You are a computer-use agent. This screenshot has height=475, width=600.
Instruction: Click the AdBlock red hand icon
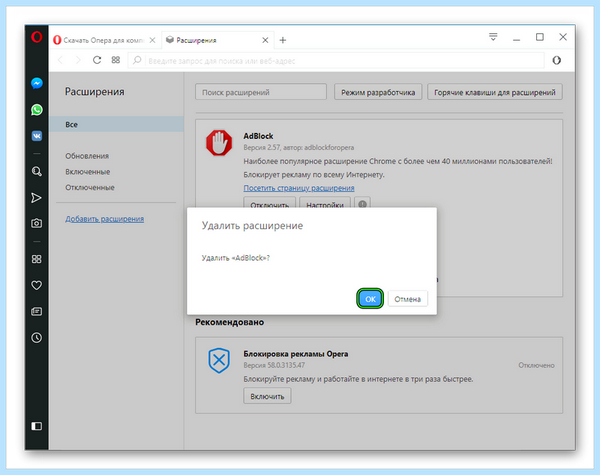click(219, 143)
